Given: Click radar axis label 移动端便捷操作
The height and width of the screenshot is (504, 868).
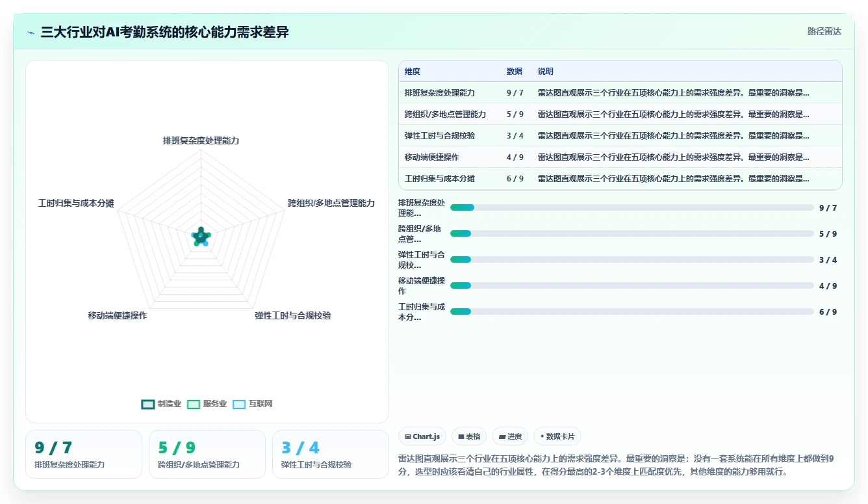Looking at the screenshot, I should click(118, 315).
